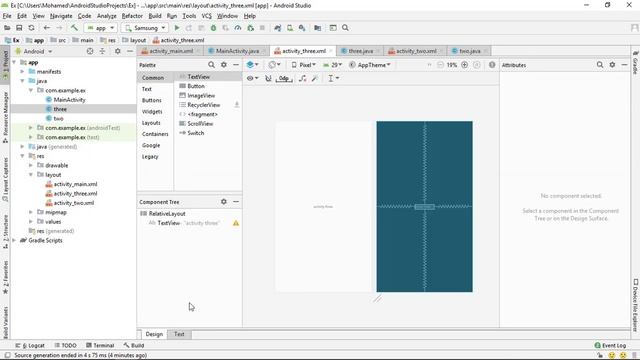Click the Clear All Constraints icon
This screenshot has height=360, width=640.
click(x=302, y=78)
